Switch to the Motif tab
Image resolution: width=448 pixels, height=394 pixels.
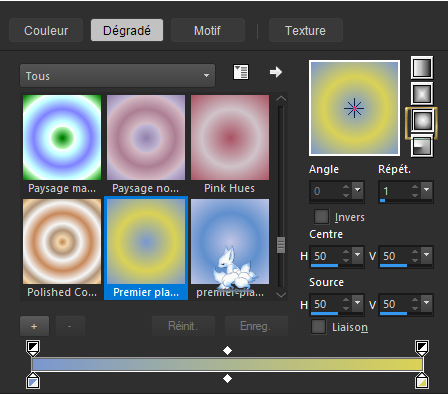pyautogui.click(x=207, y=30)
